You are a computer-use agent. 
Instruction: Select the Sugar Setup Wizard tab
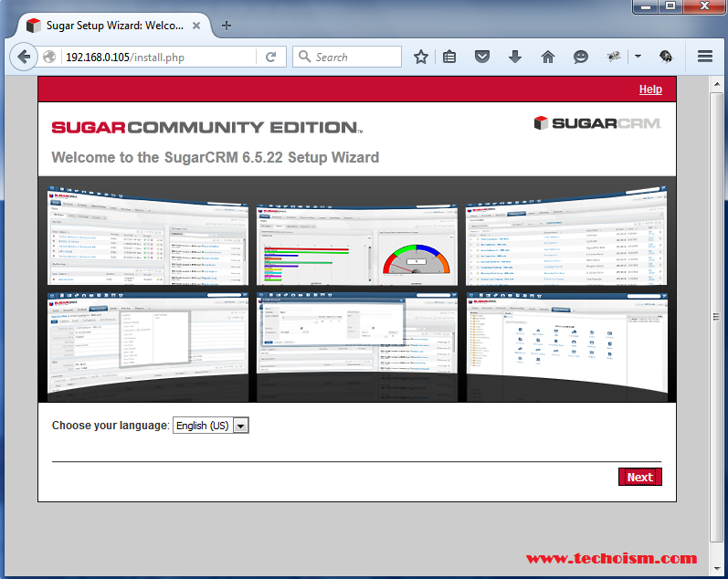pyautogui.click(x=114, y=26)
